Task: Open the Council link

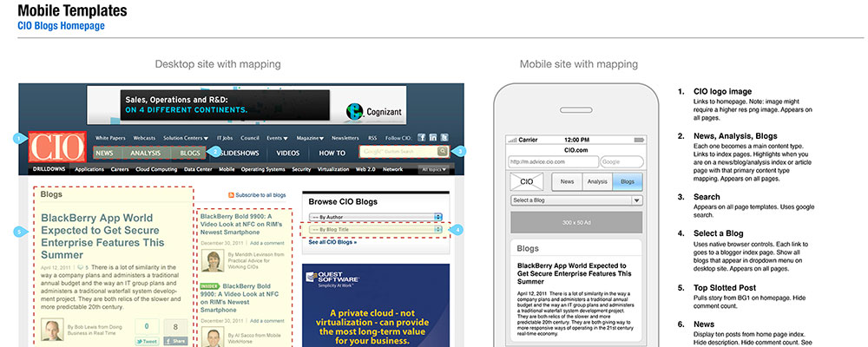Action: [x=250, y=138]
